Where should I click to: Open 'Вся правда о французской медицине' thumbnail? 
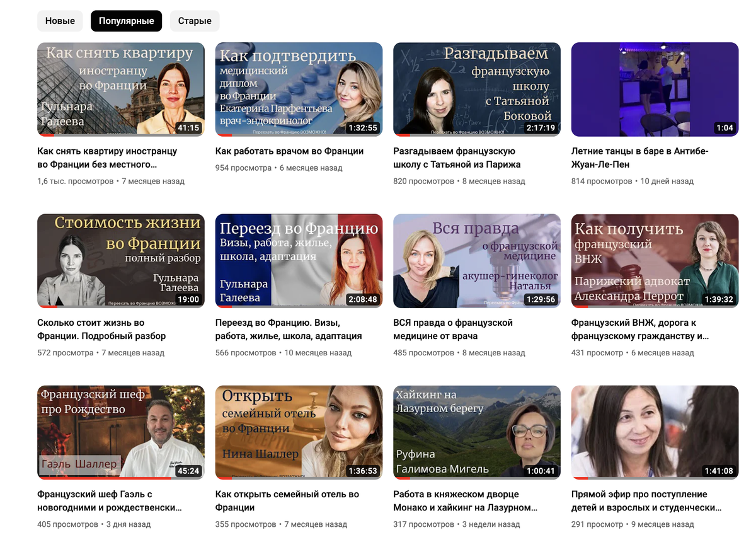[477, 261]
